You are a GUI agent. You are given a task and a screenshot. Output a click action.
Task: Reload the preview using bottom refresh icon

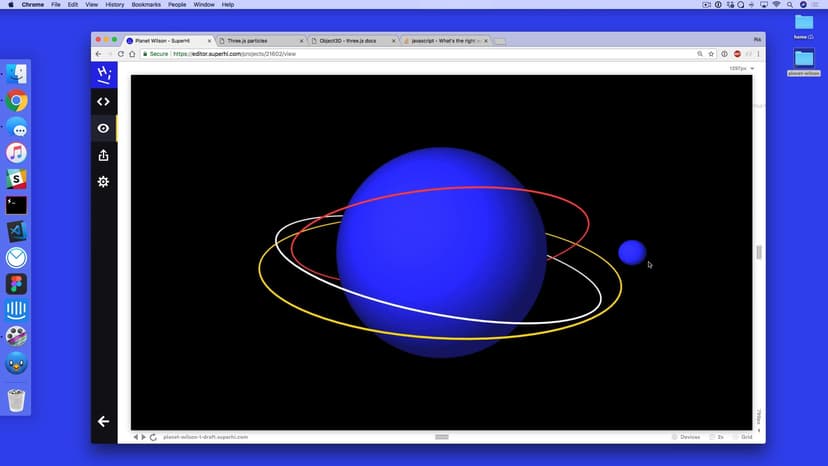tap(153, 437)
